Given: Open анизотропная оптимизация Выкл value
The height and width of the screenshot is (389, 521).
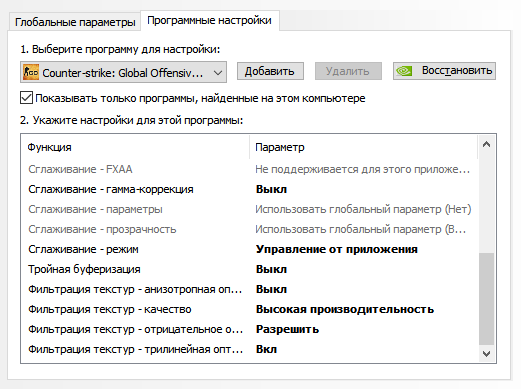Looking at the screenshot, I should (271, 289).
